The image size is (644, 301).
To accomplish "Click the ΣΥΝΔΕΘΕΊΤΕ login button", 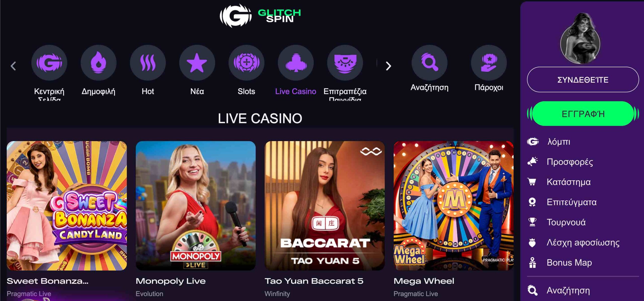I will pos(583,80).
